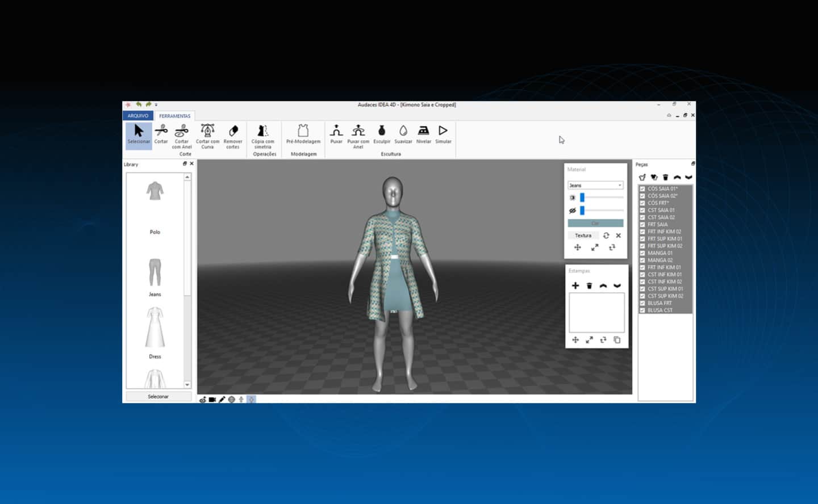Run the Simular play tool
Viewport: 818px width, 504px height.
[443, 135]
